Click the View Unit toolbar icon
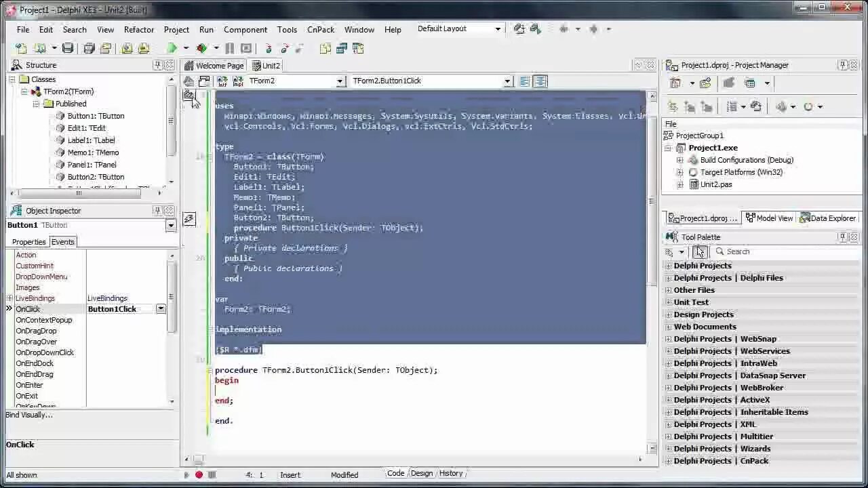 click(325, 48)
